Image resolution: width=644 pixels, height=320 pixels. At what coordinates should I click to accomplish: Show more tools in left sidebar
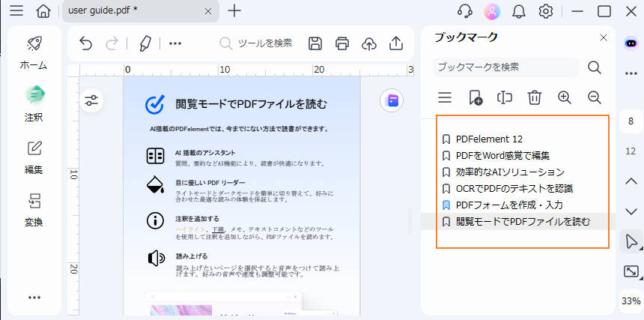pos(34,298)
